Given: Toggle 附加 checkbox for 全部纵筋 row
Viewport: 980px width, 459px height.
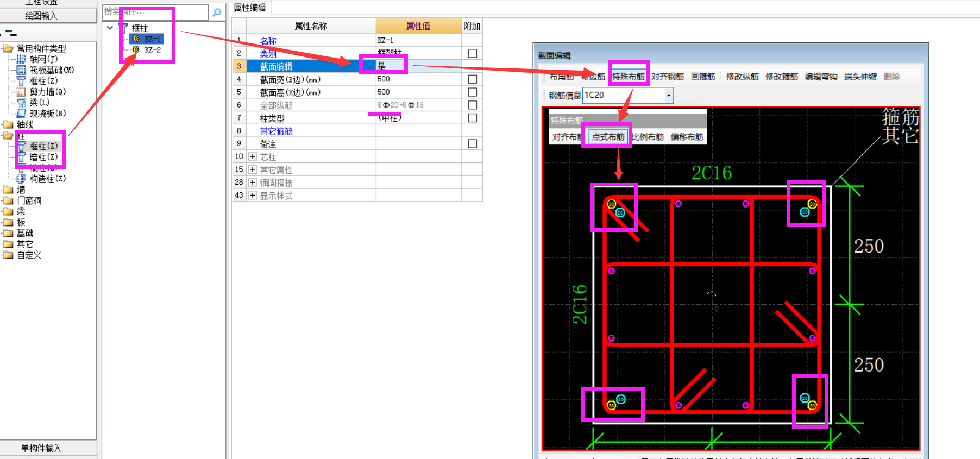Looking at the screenshot, I should 473,105.
